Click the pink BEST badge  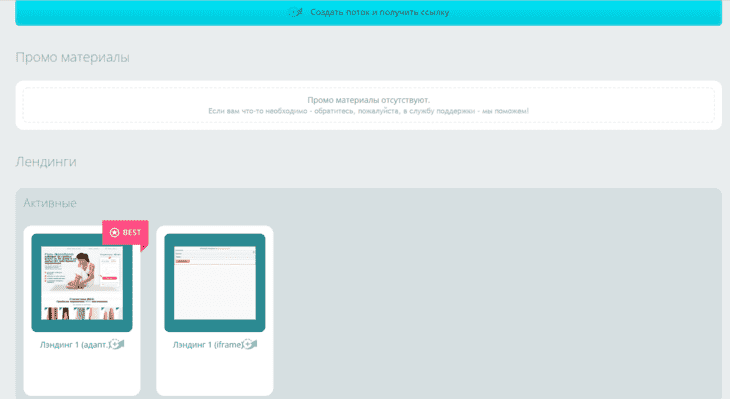(125, 232)
